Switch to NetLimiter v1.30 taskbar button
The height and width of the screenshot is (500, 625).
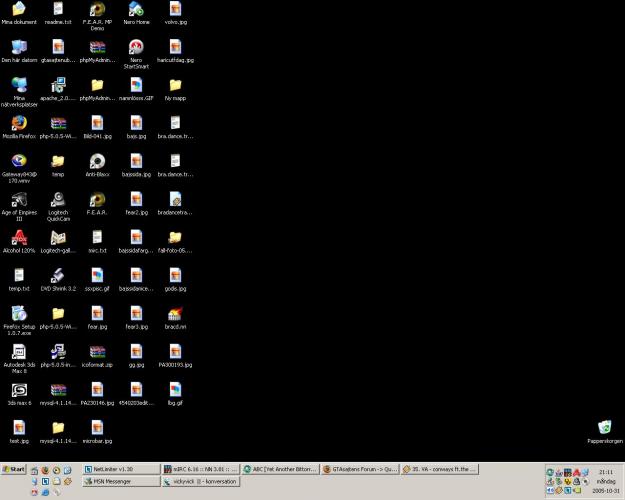click(x=119, y=469)
